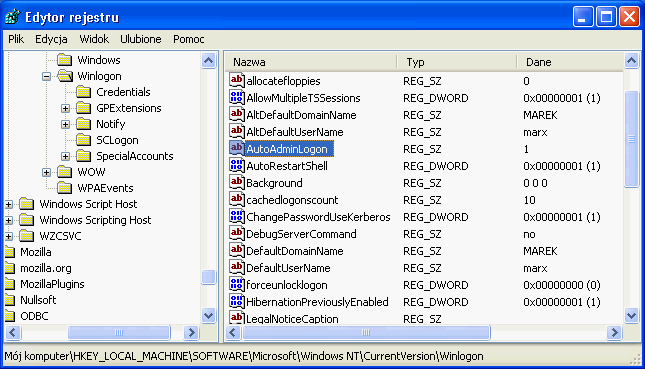Click the values pane scroll left arrow
Screen dimensions: 645x369
coord(233,332)
